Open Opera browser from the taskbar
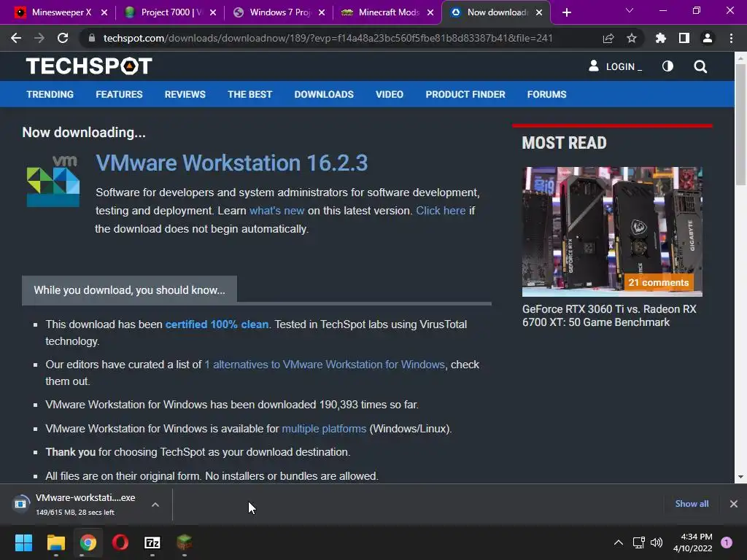Image resolution: width=747 pixels, height=560 pixels. pyautogui.click(x=120, y=542)
